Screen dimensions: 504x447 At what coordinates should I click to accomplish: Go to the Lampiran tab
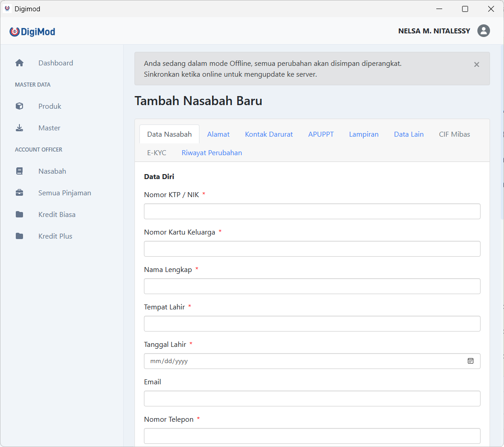click(x=364, y=134)
